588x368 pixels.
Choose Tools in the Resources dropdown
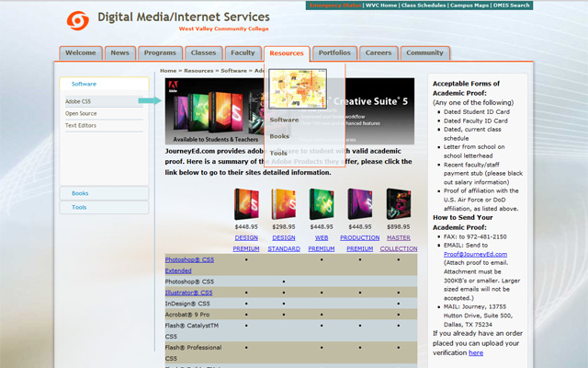pos(278,154)
